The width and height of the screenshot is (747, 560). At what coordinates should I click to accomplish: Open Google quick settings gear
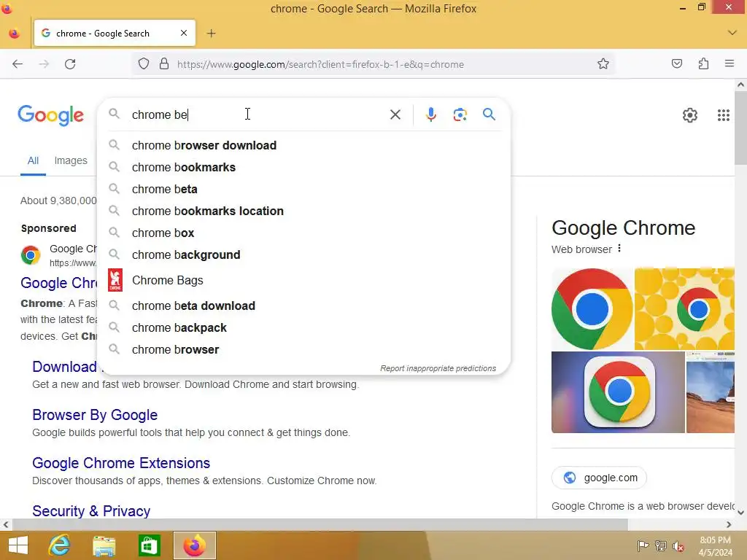[x=690, y=114]
